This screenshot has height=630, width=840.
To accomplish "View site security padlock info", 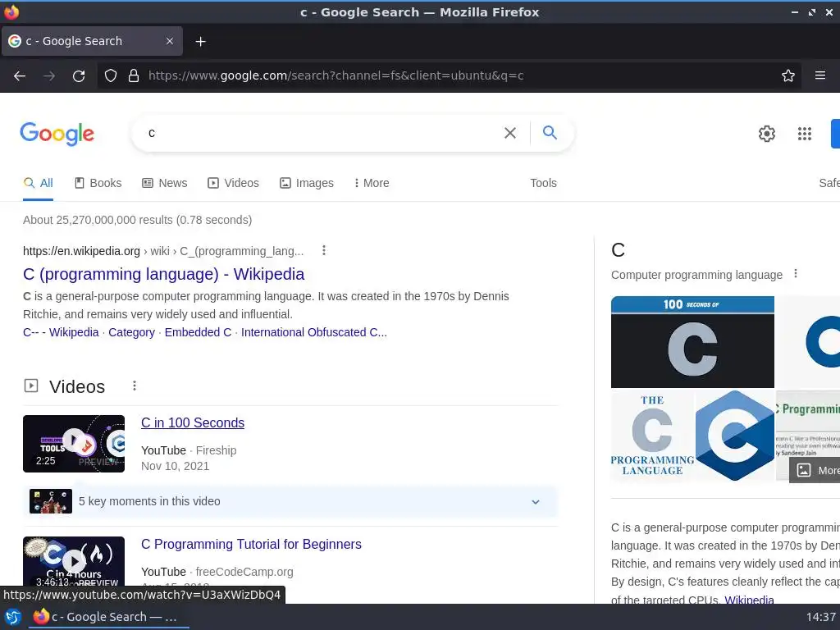I will 134,75.
